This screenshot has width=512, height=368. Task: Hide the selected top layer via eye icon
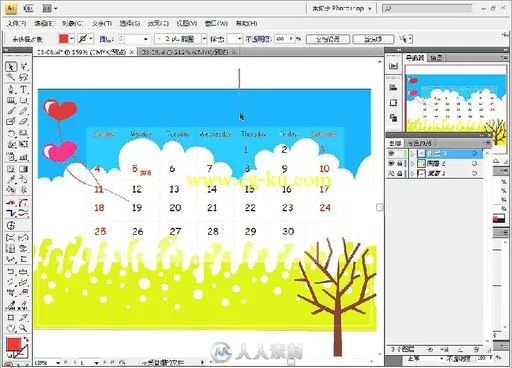(x=391, y=153)
